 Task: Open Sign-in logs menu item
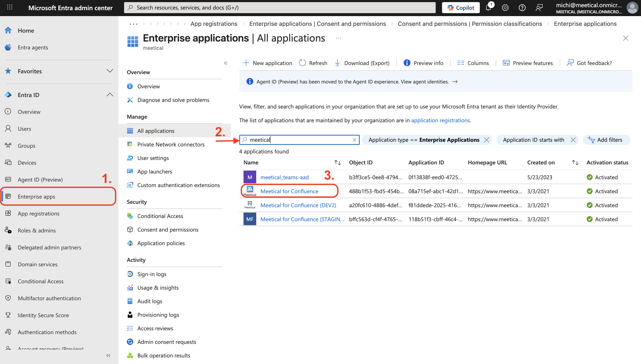tap(152, 274)
